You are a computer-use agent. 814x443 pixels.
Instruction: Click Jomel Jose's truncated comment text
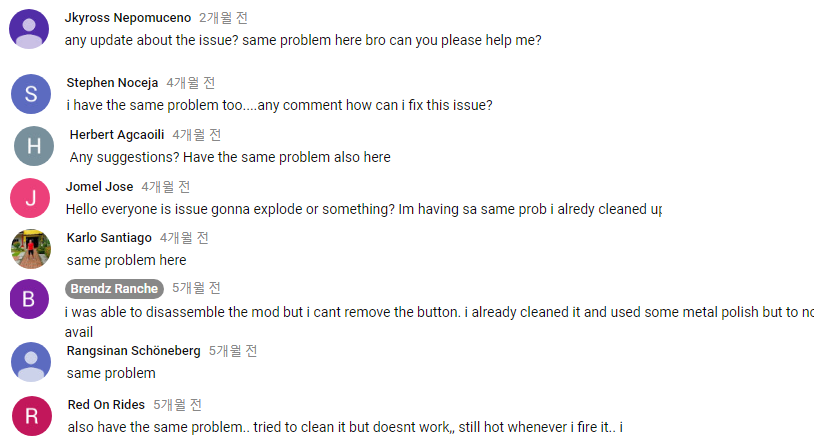363,209
